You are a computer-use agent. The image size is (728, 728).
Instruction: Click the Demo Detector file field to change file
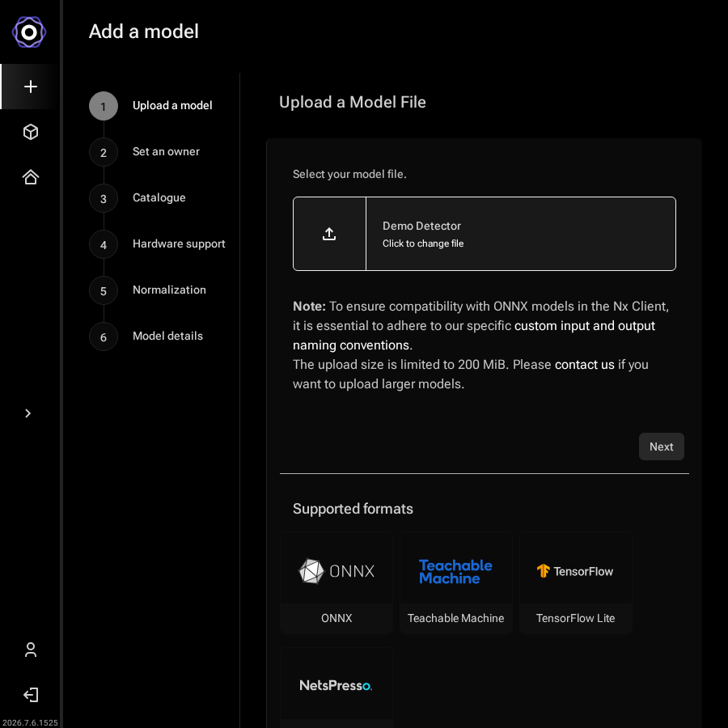(x=485, y=234)
